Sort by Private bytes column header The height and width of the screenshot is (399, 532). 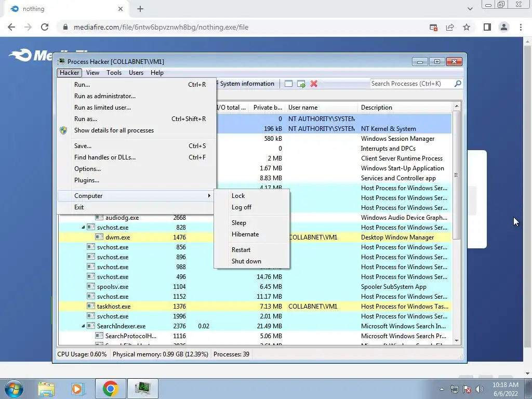pos(268,108)
